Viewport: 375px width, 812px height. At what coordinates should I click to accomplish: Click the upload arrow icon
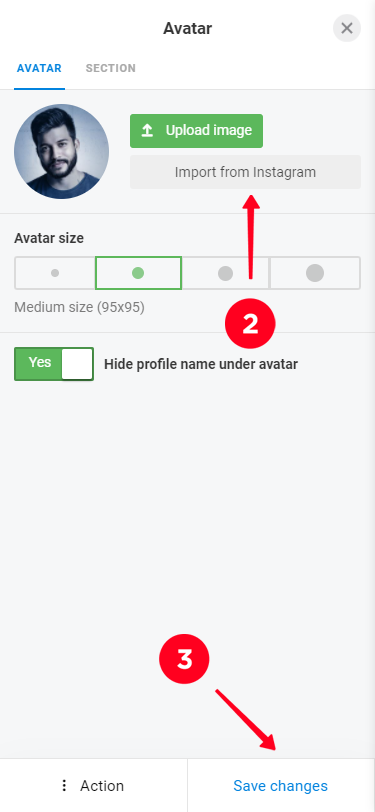coord(148,131)
